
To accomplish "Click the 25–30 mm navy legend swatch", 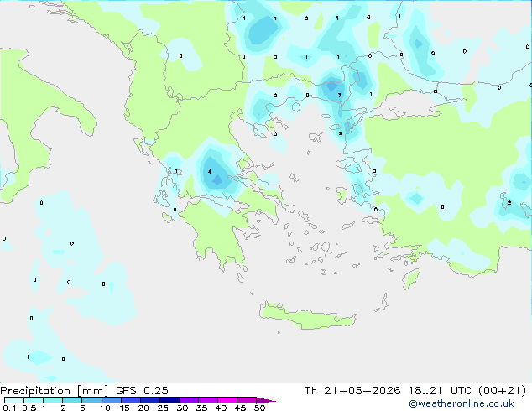I will tap(170, 400).
